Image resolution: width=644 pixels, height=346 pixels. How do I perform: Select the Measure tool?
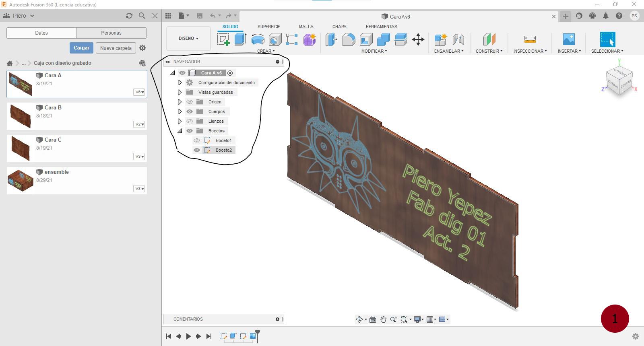(530, 39)
